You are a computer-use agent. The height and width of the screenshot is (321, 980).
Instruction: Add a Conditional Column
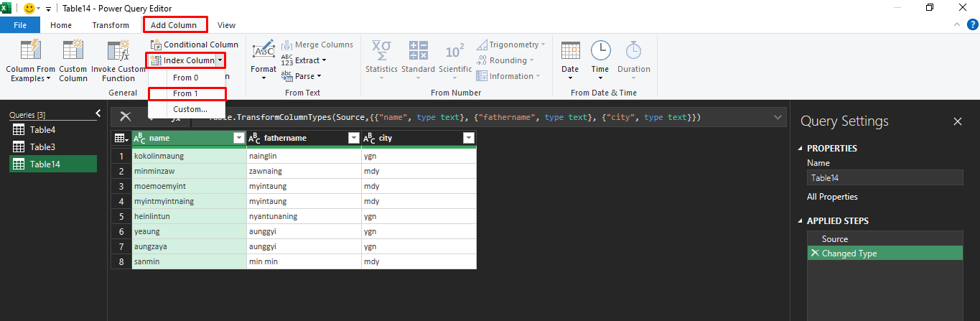[x=195, y=45]
